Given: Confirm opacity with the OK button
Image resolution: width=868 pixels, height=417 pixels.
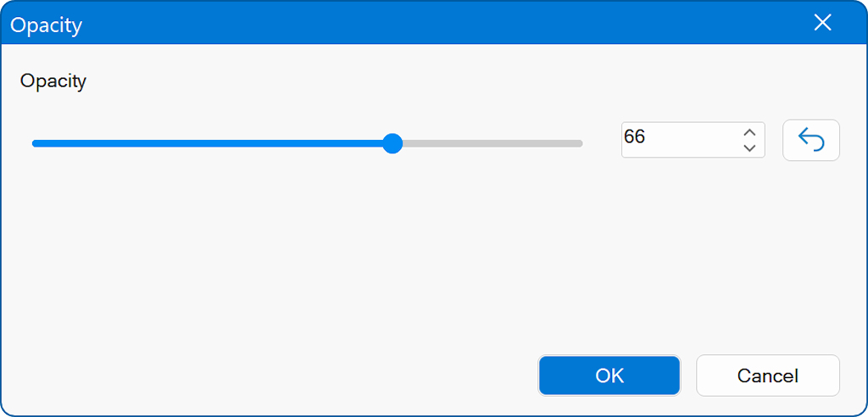Looking at the screenshot, I should pos(609,375).
